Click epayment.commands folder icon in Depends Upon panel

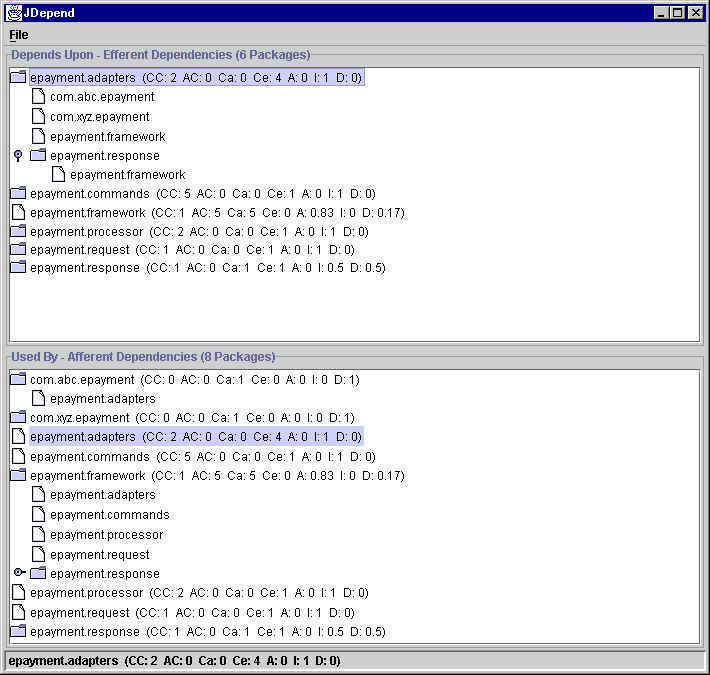point(18,194)
